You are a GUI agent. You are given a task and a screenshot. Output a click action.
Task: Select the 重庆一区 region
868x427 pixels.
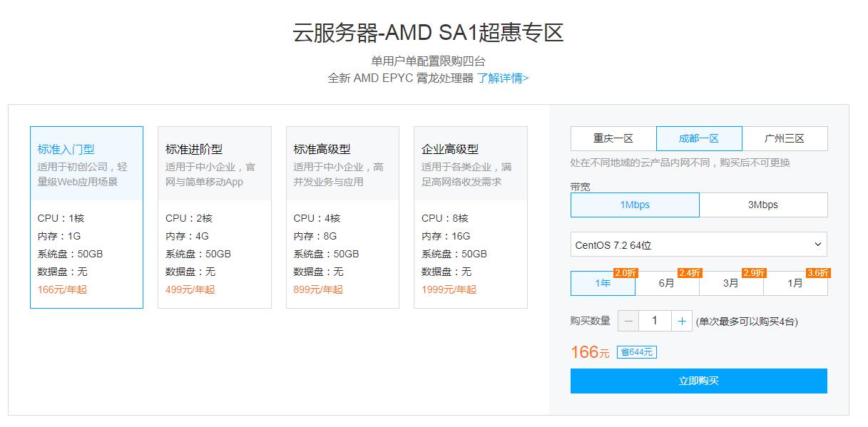coord(613,138)
